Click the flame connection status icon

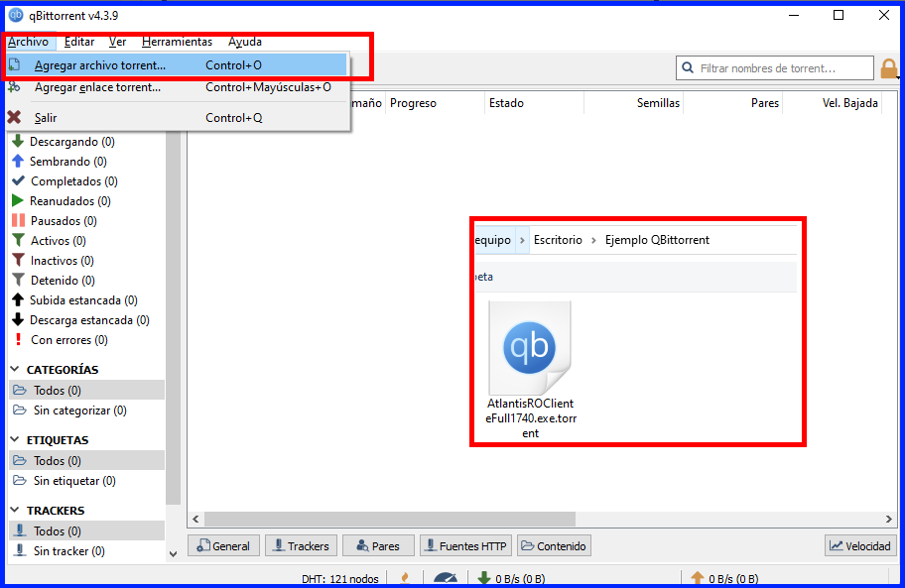(x=405, y=578)
